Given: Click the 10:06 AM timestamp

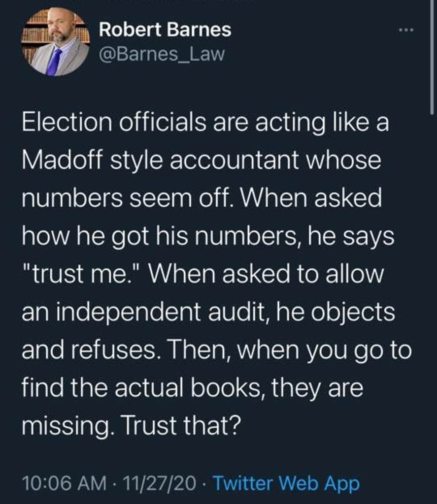Looking at the screenshot, I should [x=64, y=483].
